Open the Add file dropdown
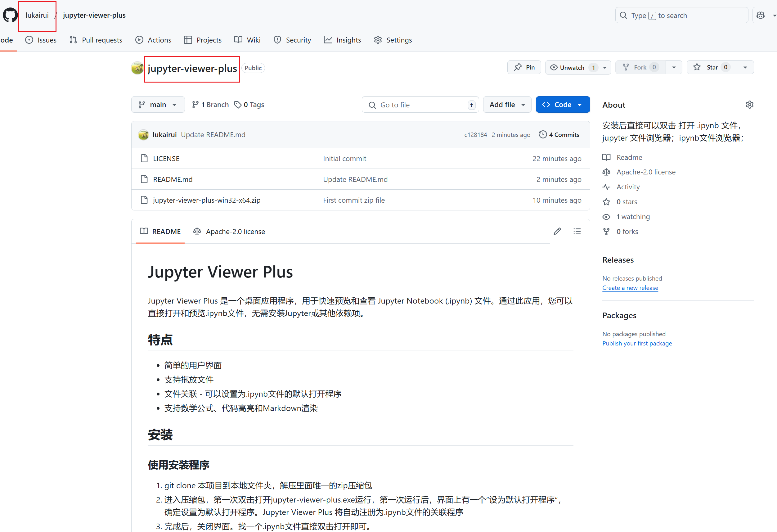777x532 pixels. click(507, 105)
